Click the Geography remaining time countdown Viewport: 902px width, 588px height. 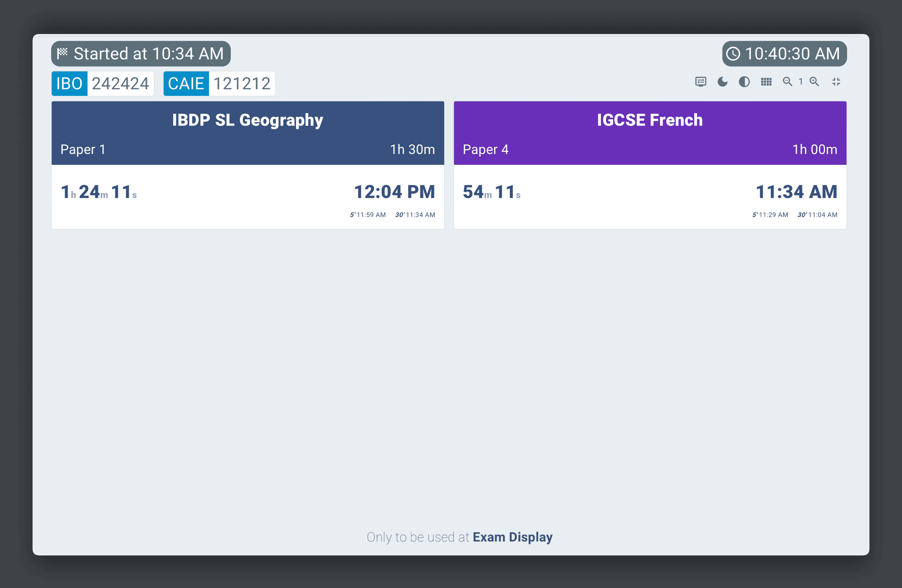(99, 192)
